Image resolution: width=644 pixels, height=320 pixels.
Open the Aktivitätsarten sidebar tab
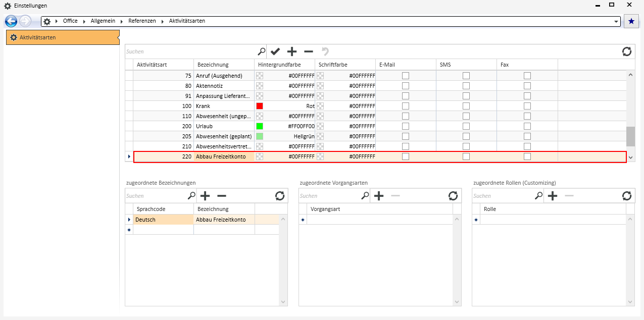63,37
